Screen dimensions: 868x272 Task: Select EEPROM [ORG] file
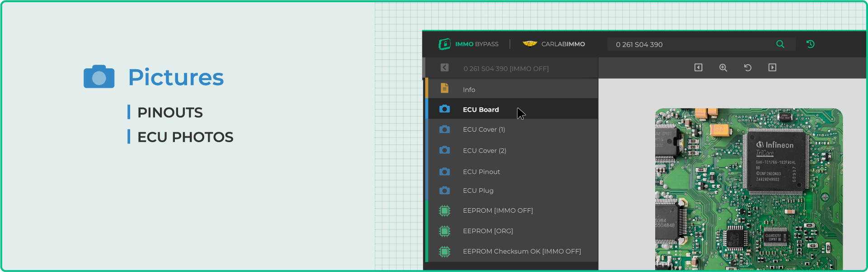tap(488, 231)
